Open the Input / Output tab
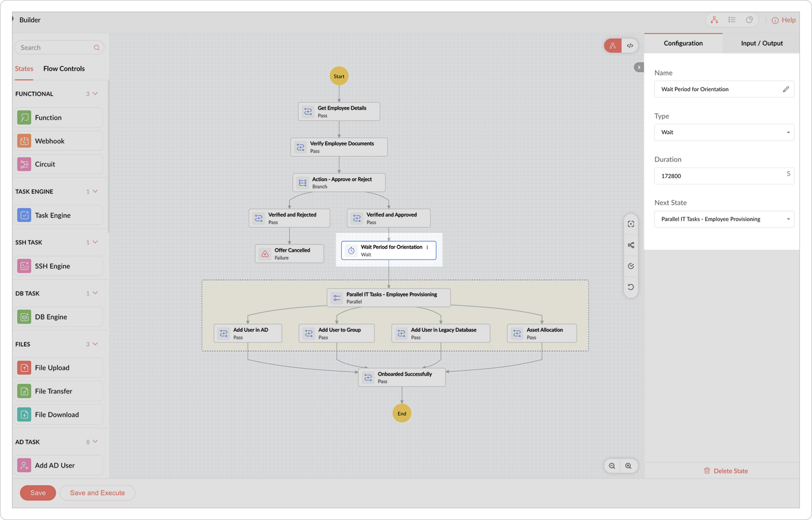 761,43
